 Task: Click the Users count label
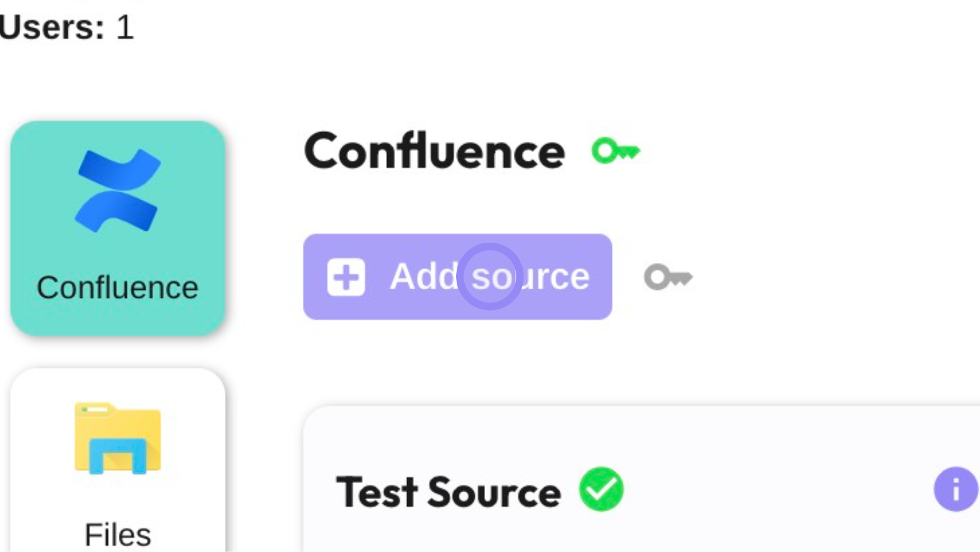click(52, 28)
